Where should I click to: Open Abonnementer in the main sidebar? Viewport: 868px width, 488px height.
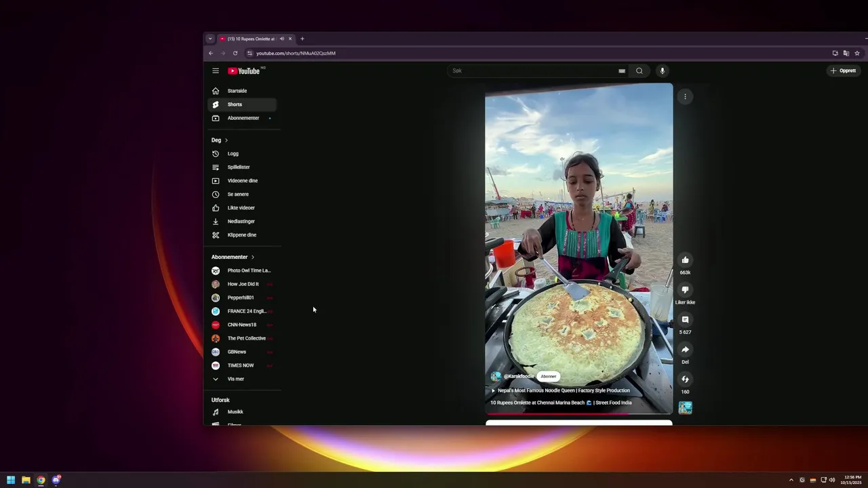242,118
